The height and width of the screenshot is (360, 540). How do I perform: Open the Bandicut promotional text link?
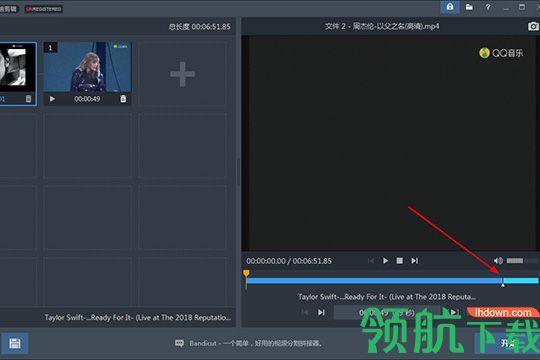tap(256, 343)
